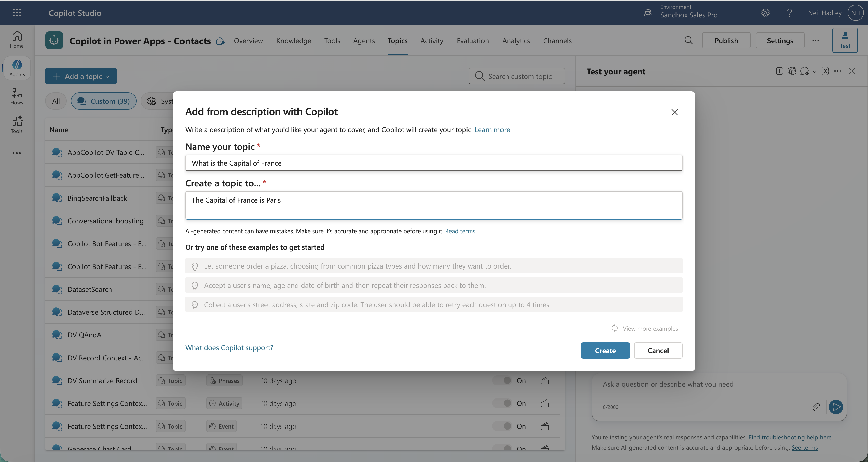Switch to the Activity tab
The width and height of the screenshot is (868, 462).
click(x=432, y=41)
